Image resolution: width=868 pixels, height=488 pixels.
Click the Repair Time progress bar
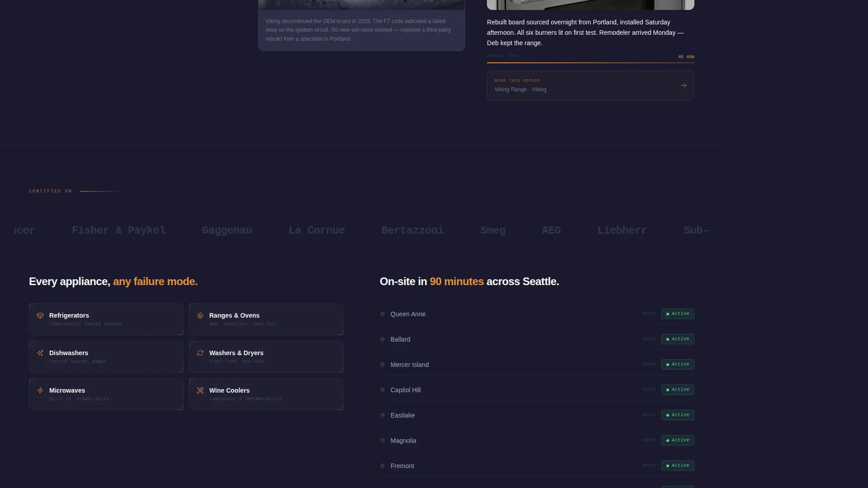tap(590, 62)
